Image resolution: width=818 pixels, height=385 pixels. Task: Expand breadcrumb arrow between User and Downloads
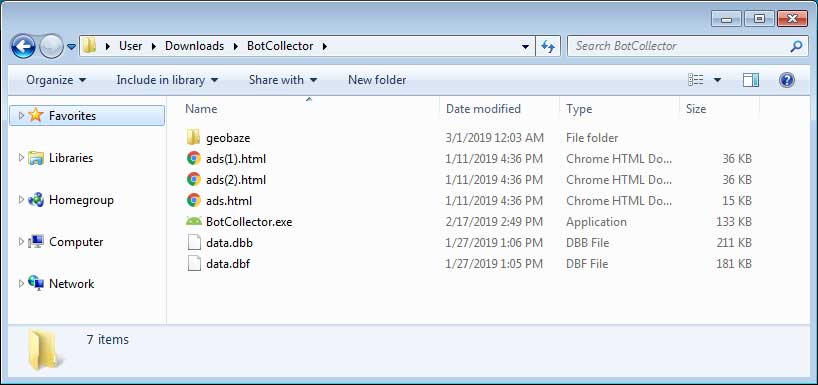154,46
